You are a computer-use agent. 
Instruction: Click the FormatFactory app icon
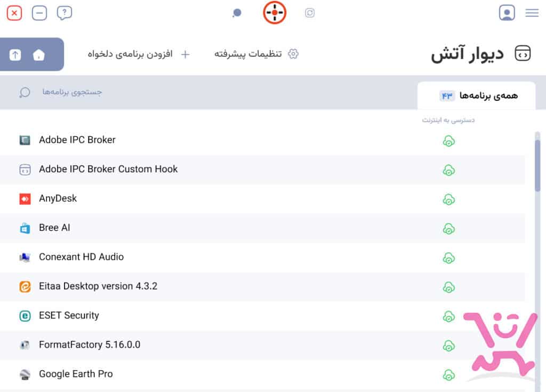pos(25,345)
